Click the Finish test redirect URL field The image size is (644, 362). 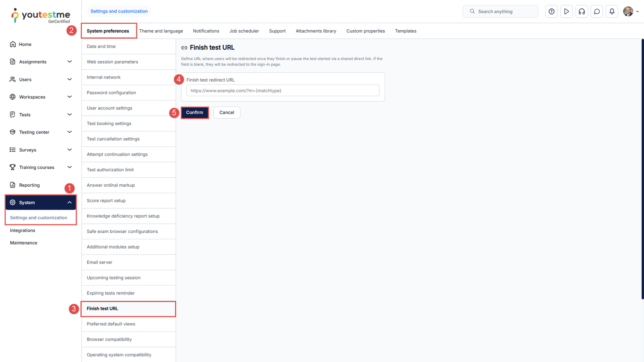(x=283, y=90)
